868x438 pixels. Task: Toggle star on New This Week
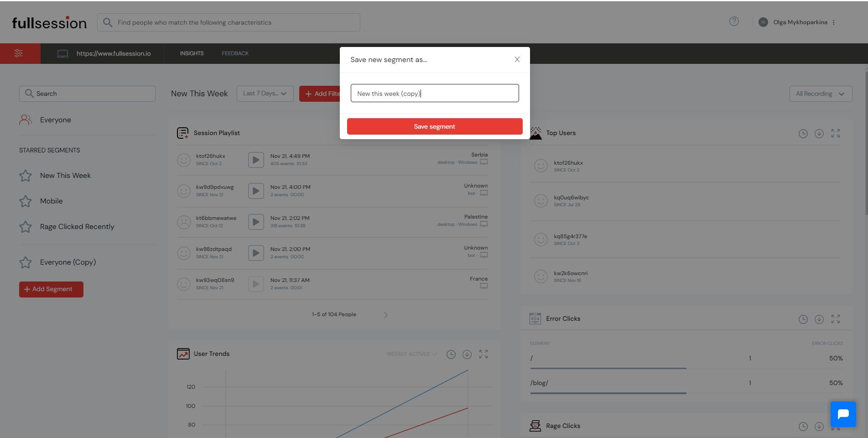point(26,176)
